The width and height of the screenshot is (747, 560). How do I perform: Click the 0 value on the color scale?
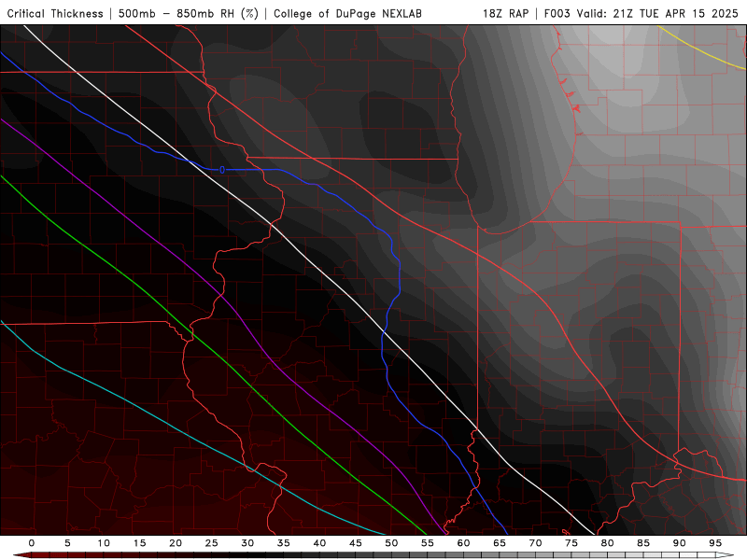(x=32, y=543)
